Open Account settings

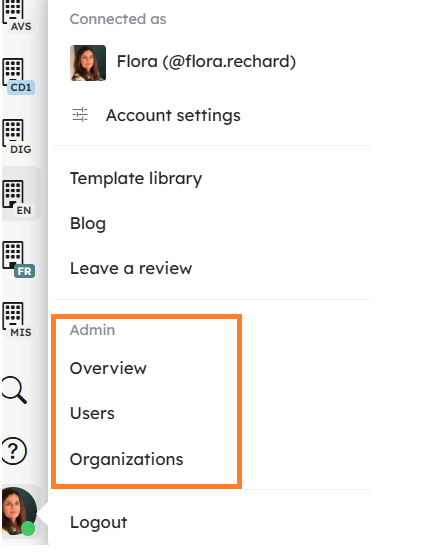coord(173,115)
